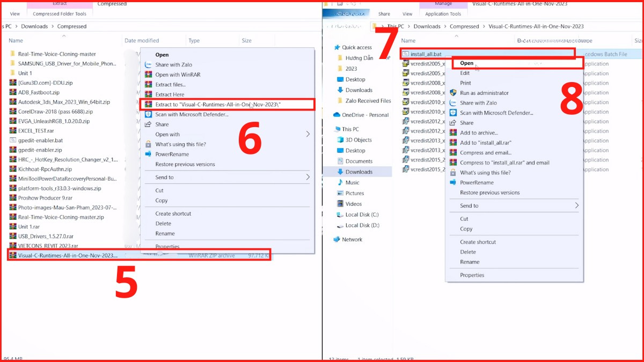
Task: Select Run as administrator from the context menu
Action: [x=483, y=93]
